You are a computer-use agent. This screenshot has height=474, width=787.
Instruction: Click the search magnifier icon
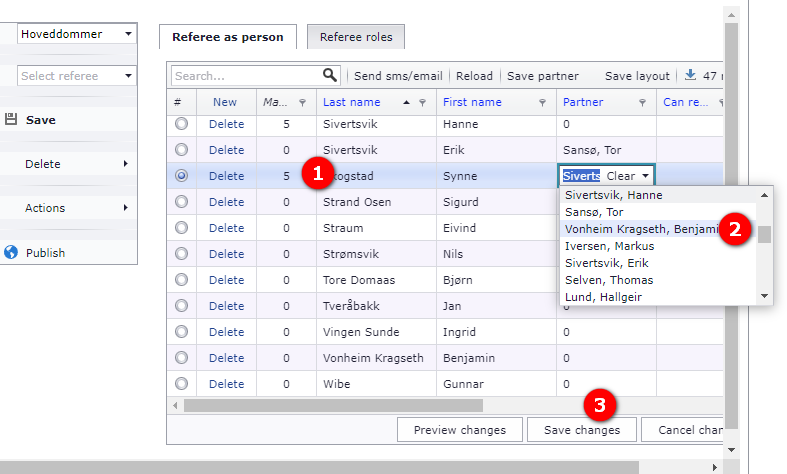pos(330,75)
